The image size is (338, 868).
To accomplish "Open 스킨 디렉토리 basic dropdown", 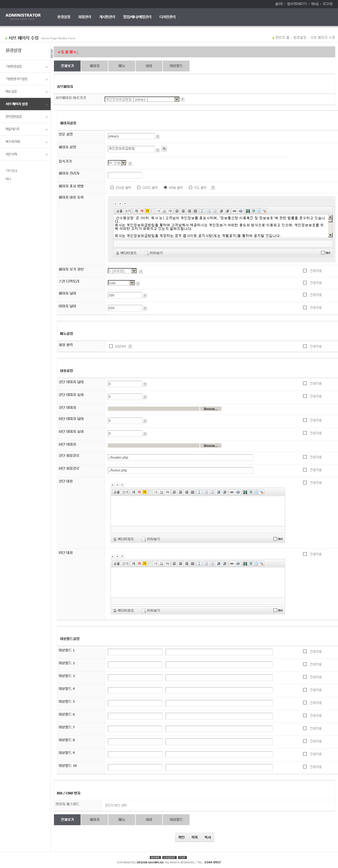I will 121,283.
